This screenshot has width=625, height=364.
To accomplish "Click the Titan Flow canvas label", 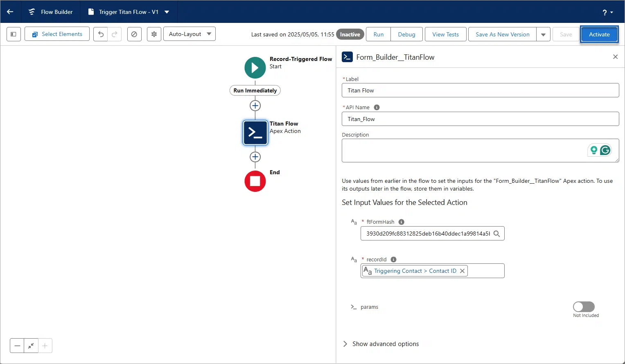I will (x=284, y=124).
